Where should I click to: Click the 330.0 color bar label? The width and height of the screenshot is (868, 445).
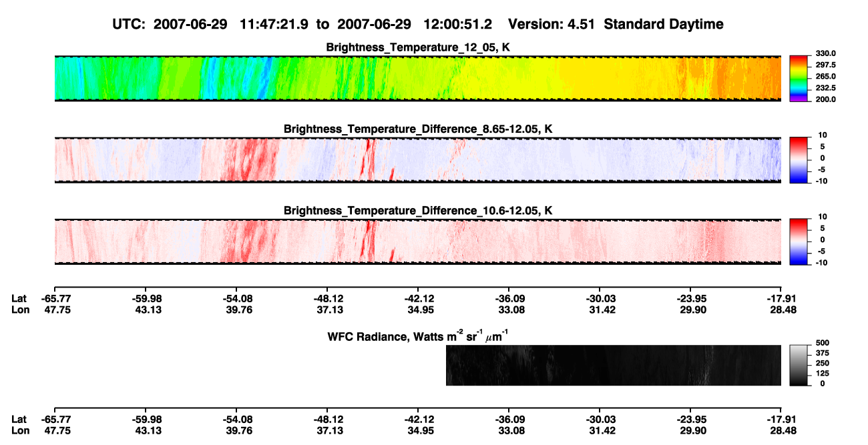[825, 54]
